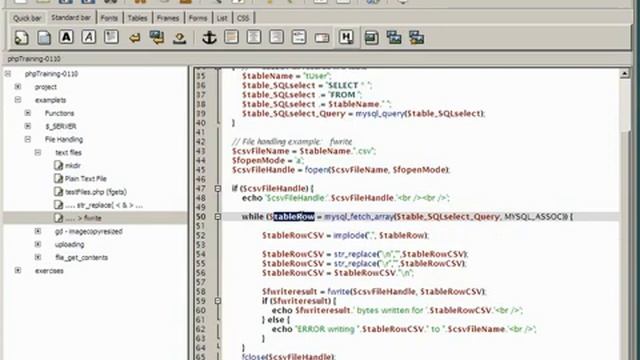Click the Multi thumbnail icon
Image resolution: width=640 pixels, height=360 pixels.
tap(417, 38)
